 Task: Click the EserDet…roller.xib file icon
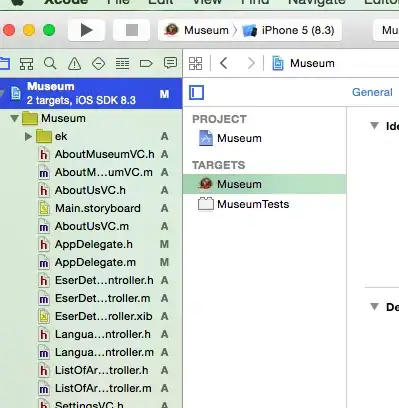pos(44,316)
